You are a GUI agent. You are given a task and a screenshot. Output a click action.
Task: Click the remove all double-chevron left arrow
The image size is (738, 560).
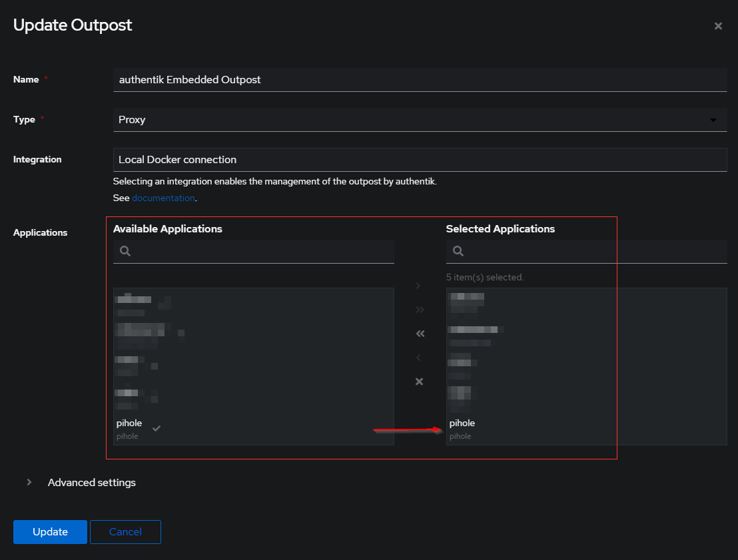point(420,334)
